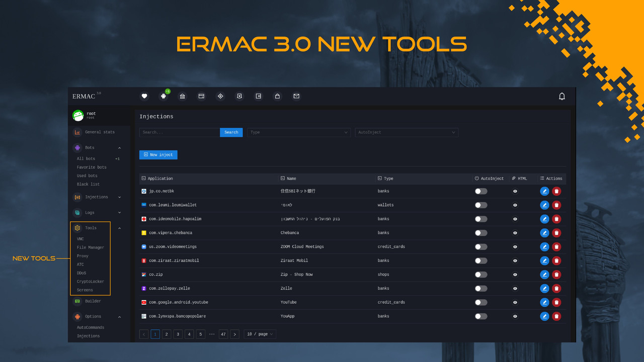
Task: Click the Search input field
Action: (x=180, y=132)
